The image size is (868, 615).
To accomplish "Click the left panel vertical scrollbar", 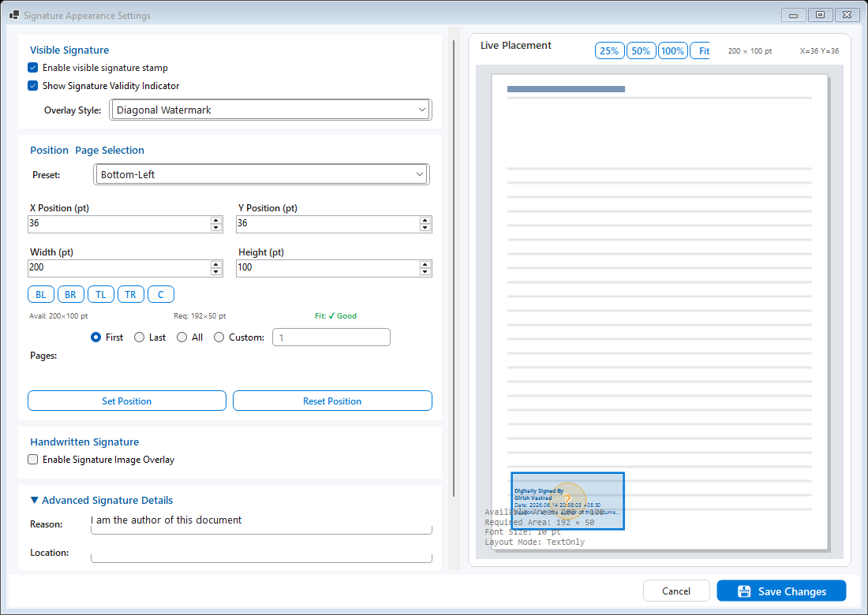I will click(454, 268).
